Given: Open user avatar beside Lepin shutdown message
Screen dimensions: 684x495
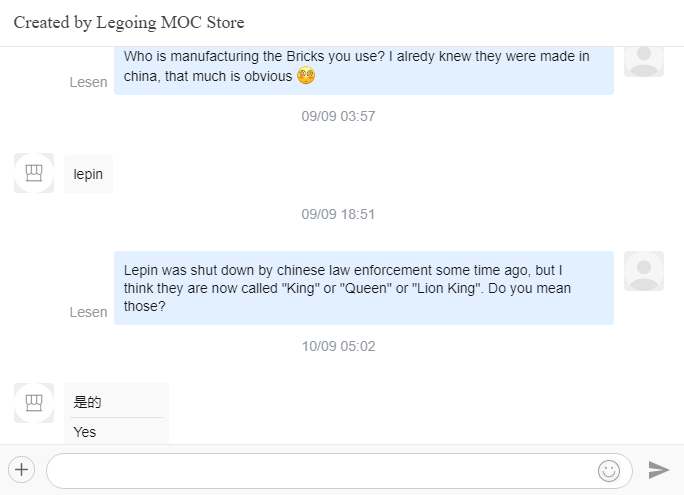Looking at the screenshot, I should coord(644,271).
